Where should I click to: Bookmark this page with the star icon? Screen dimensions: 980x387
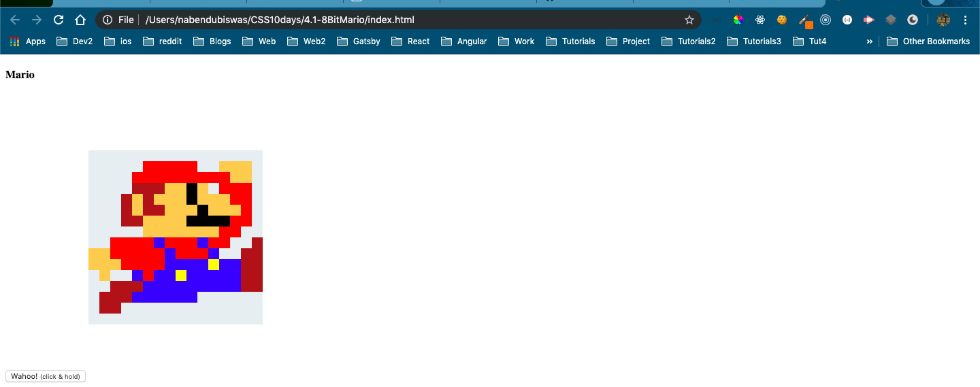pos(689,20)
